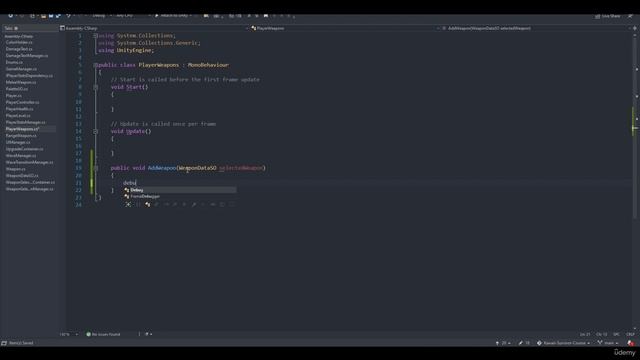Viewport: 640px width, 360px height.
Task: Click the No issues found status indicator
Action: 103,334
